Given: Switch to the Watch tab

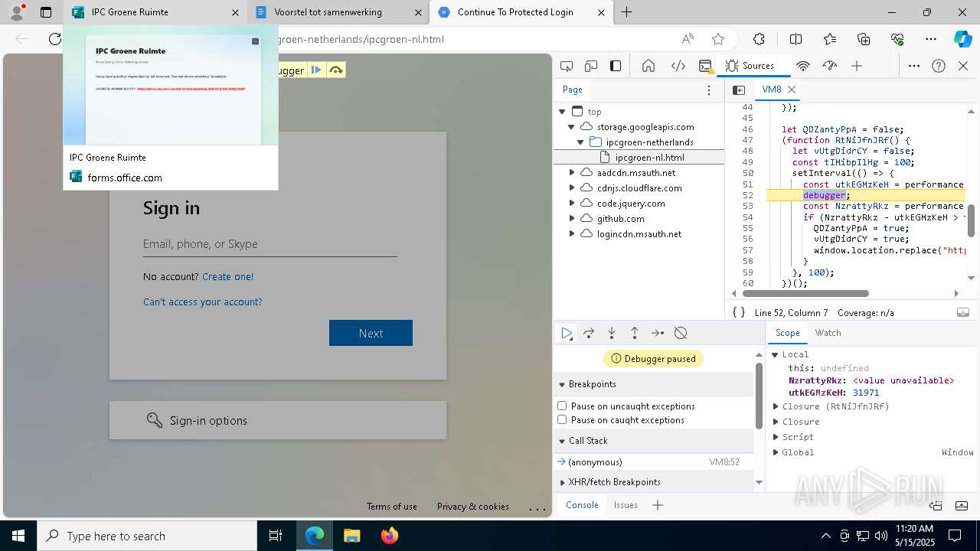Looking at the screenshot, I should [x=828, y=333].
